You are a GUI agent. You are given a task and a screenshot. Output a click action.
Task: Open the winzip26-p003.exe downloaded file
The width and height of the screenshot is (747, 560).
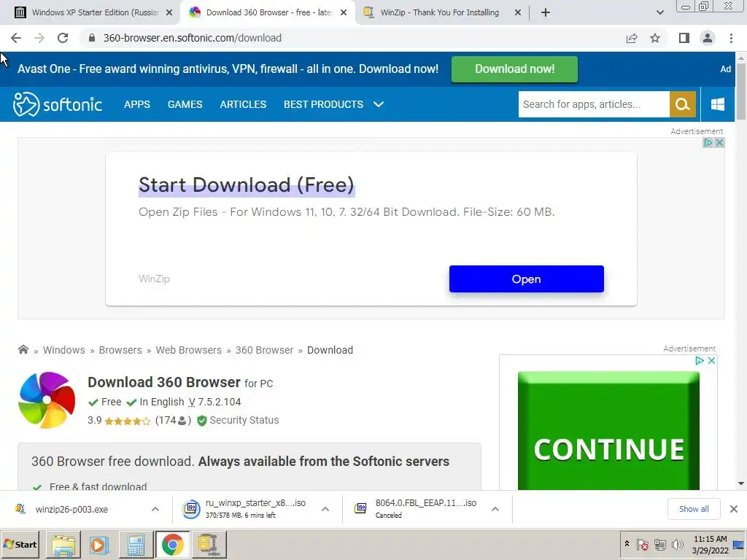tap(71, 509)
